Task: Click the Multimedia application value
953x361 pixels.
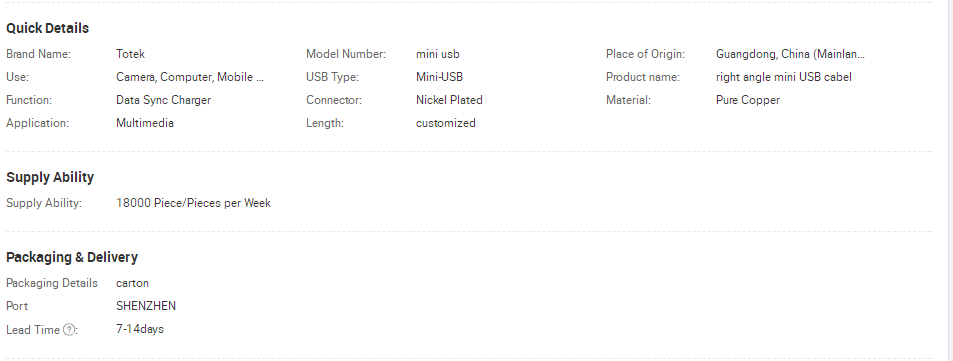Action: (145, 123)
